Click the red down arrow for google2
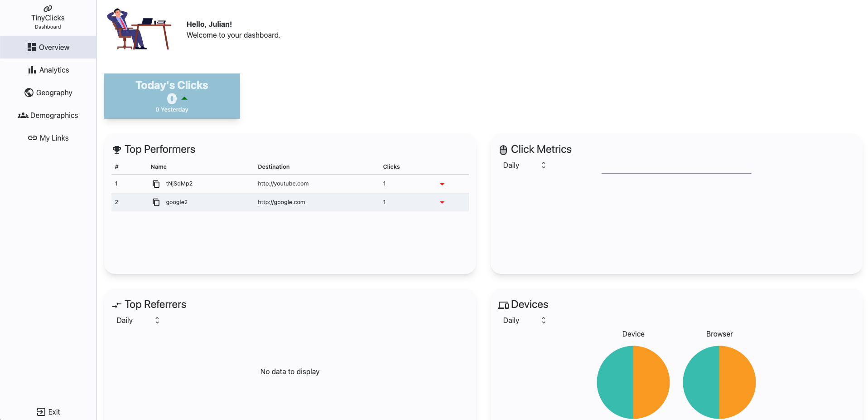The width and height of the screenshot is (868, 420). point(442,202)
